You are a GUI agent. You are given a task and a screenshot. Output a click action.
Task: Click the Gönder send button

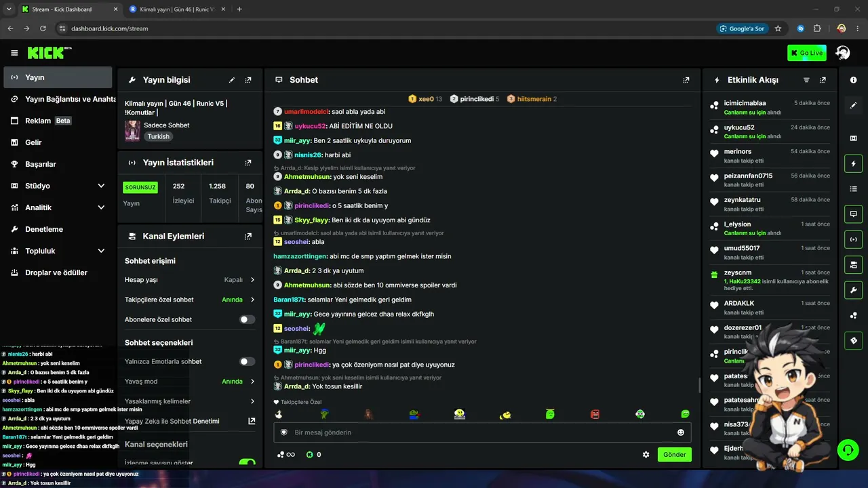pyautogui.click(x=675, y=455)
